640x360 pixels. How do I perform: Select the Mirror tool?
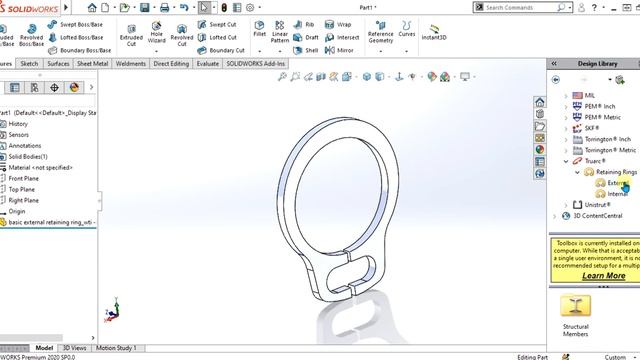click(x=339, y=51)
